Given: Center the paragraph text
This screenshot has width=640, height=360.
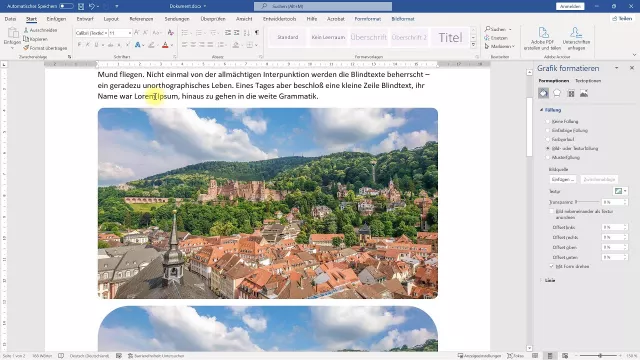Looking at the screenshot, I should (193, 45).
